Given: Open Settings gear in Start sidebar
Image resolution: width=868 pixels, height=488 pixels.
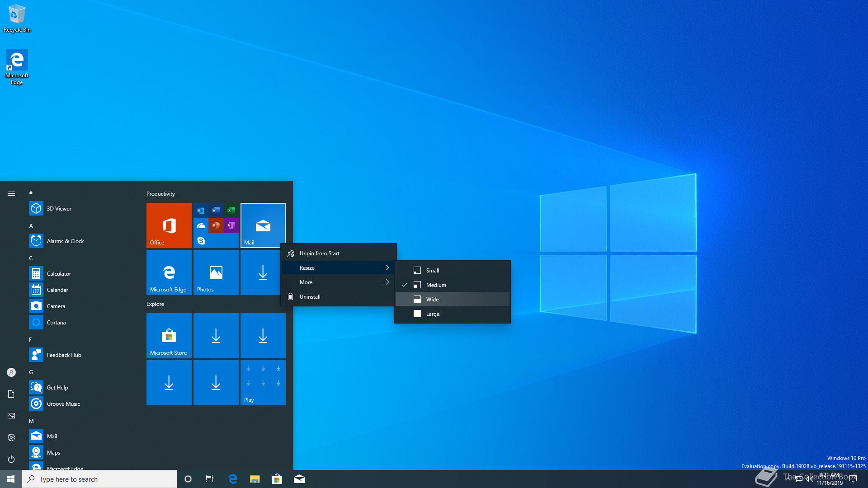Looking at the screenshot, I should point(11,437).
